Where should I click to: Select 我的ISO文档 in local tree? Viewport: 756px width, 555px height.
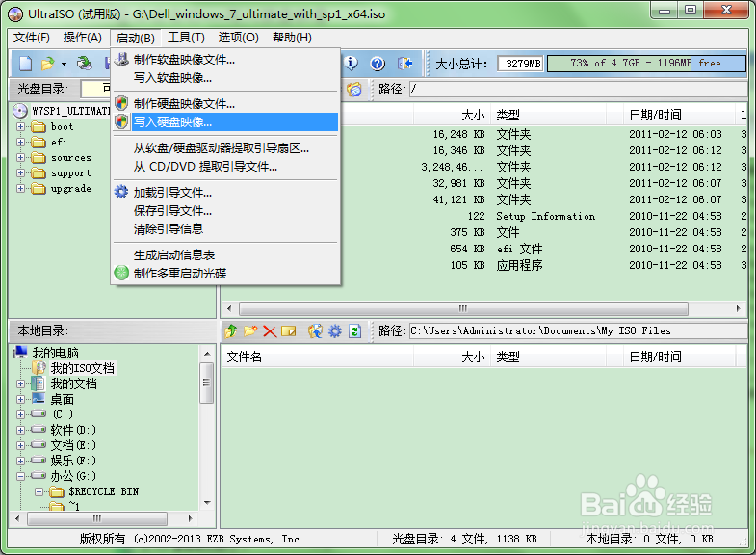[83, 368]
